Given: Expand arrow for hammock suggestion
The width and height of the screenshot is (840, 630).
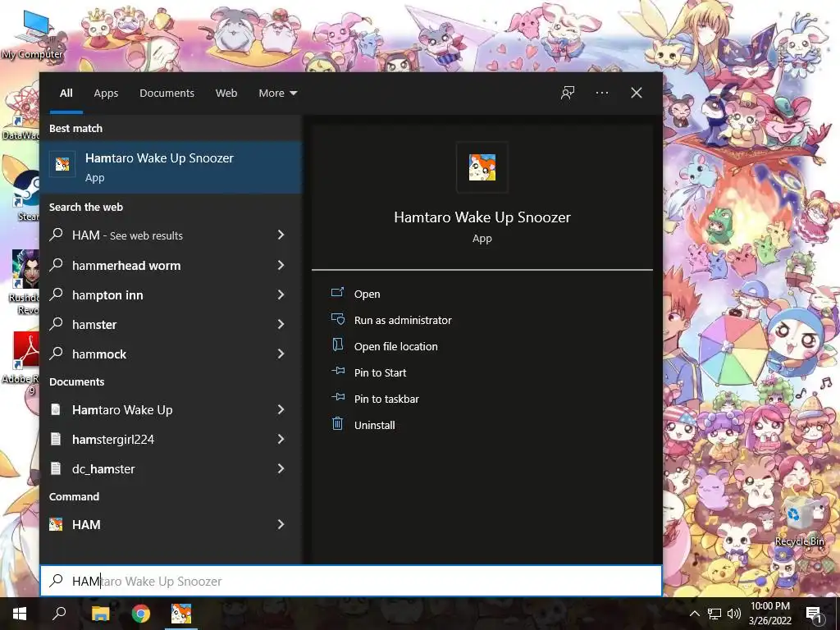Looking at the screenshot, I should tap(281, 354).
